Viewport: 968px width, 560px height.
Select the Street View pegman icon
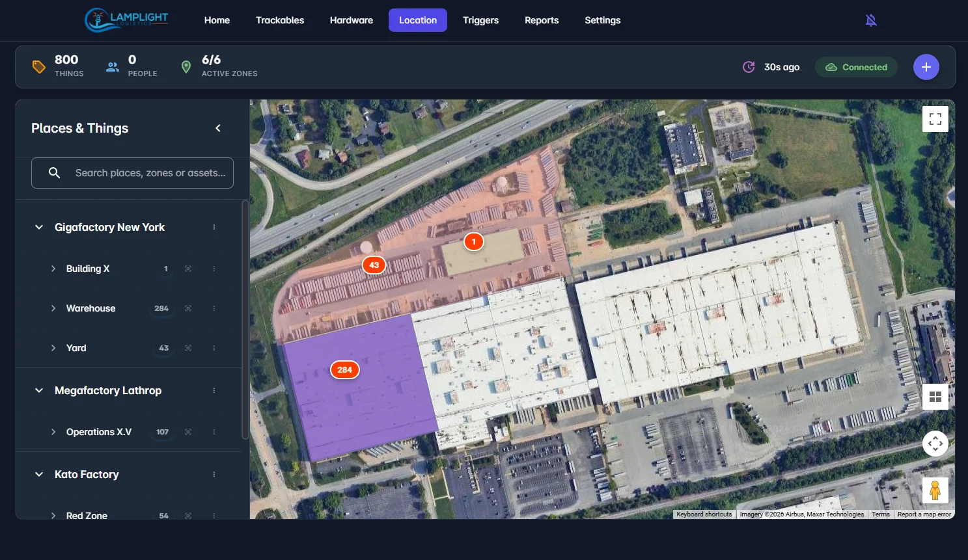(x=935, y=490)
